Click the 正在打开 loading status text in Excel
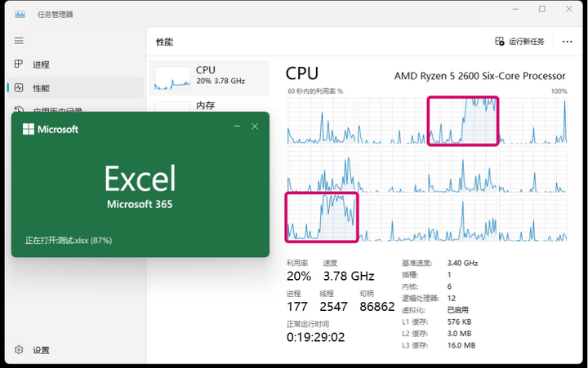Screen dimensions: 588x368 (69, 241)
